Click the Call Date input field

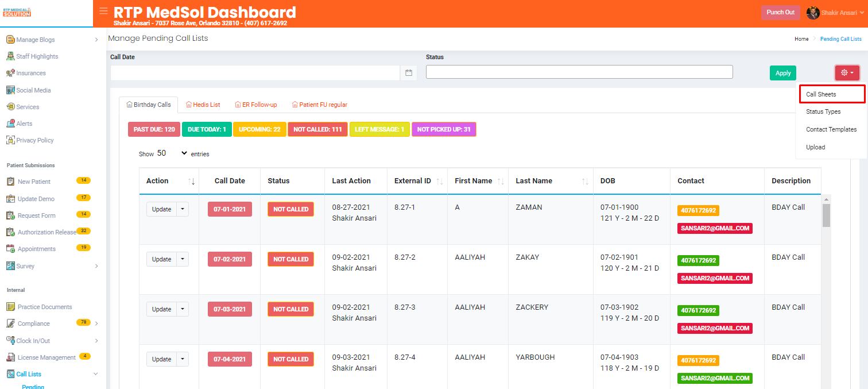pos(255,73)
